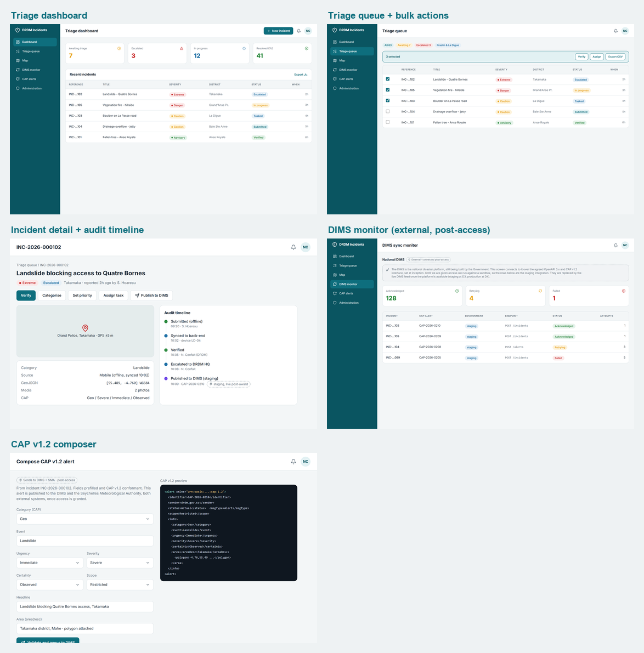The height and width of the screenshot is (653, 644).
Task: Click into the Event field containing Landslide
Action: coord(85,541)
